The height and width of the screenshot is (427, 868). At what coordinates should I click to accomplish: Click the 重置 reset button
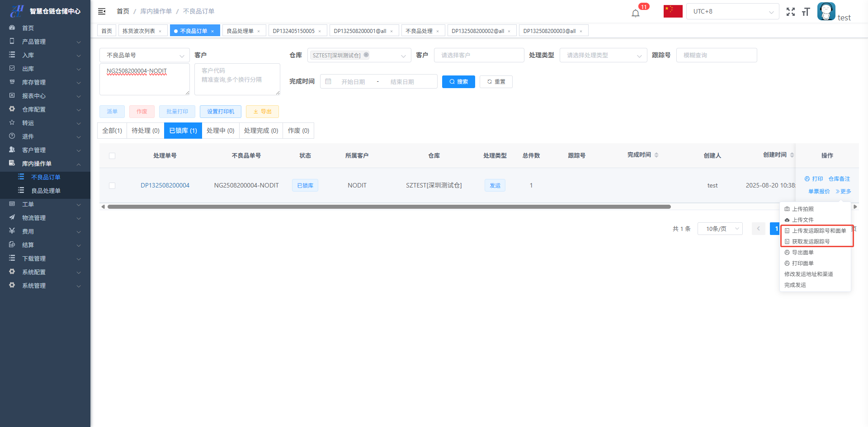(496, 82)
